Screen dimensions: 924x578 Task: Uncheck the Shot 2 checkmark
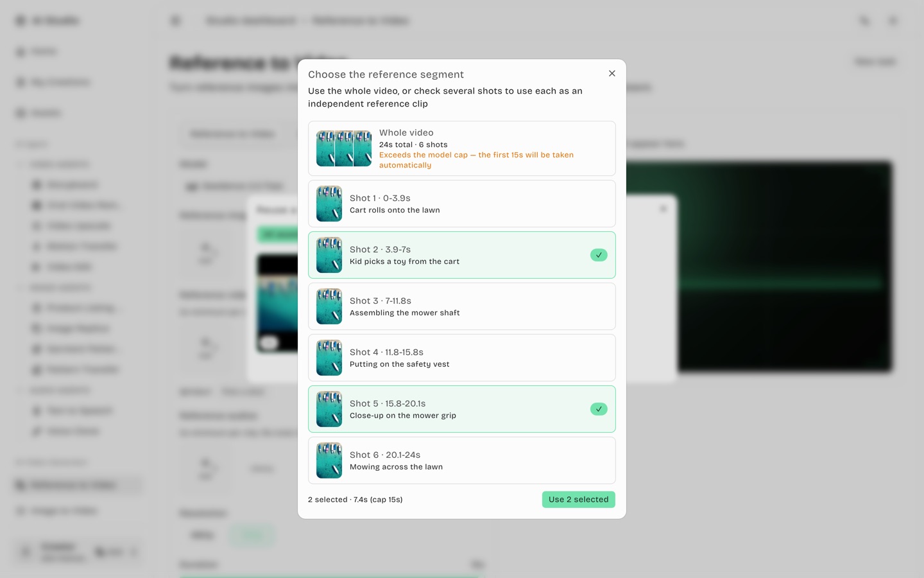(x=599, y=255)
